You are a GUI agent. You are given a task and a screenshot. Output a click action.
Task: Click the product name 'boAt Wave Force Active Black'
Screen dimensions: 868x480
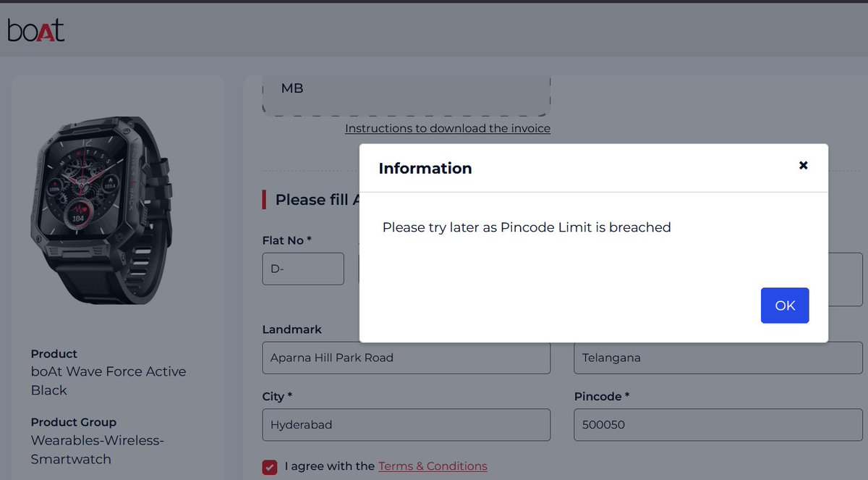coord(109,381)
